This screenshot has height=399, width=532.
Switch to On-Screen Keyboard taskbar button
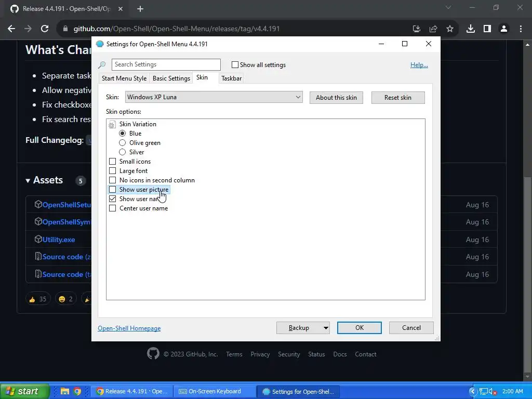click(215, 392)
